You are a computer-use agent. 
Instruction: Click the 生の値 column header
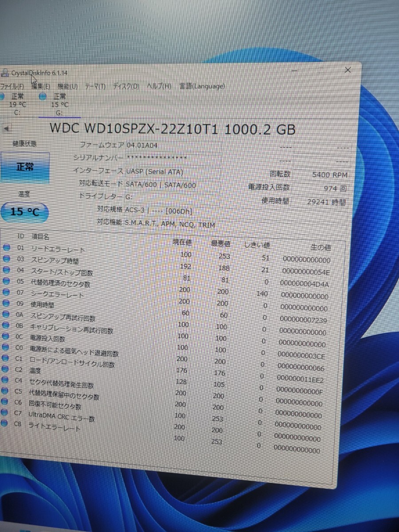pyautogui.click(x=321, y=247)
